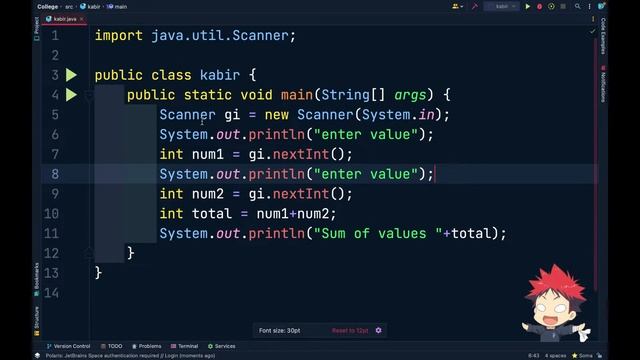Click the lock read-only toggle in status bar

pyautogui.click(x=599, y=356)
